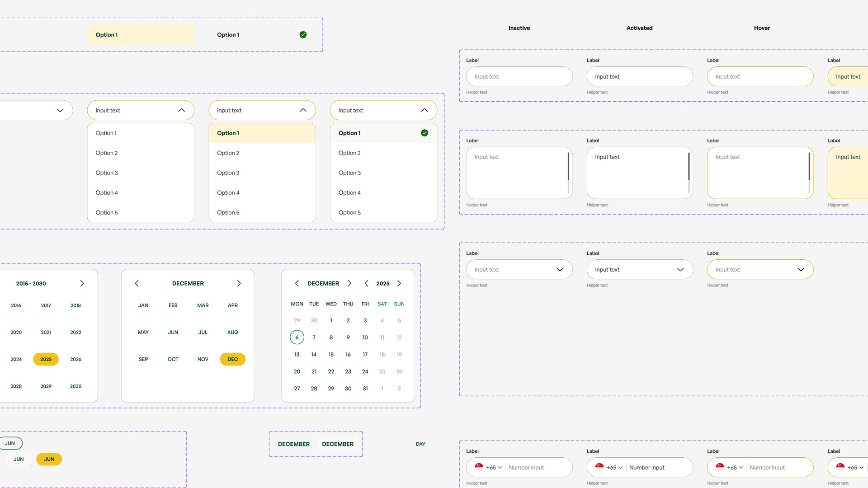Click Singapore flag in Hover number input

coord(720,467)
